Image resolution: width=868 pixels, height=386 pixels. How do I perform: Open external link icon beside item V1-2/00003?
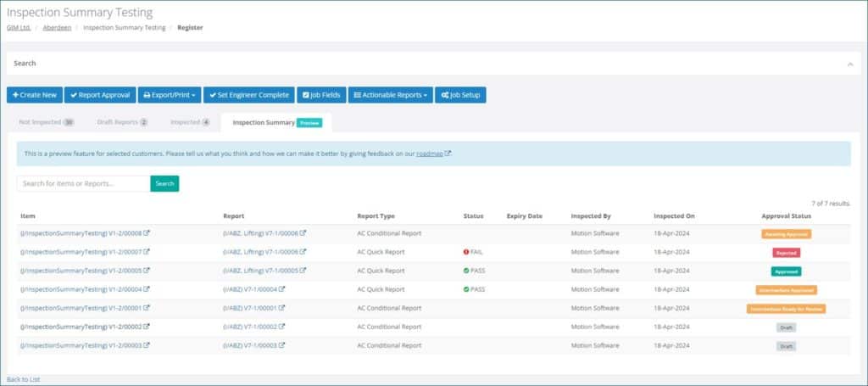click(x=147, y=345)
